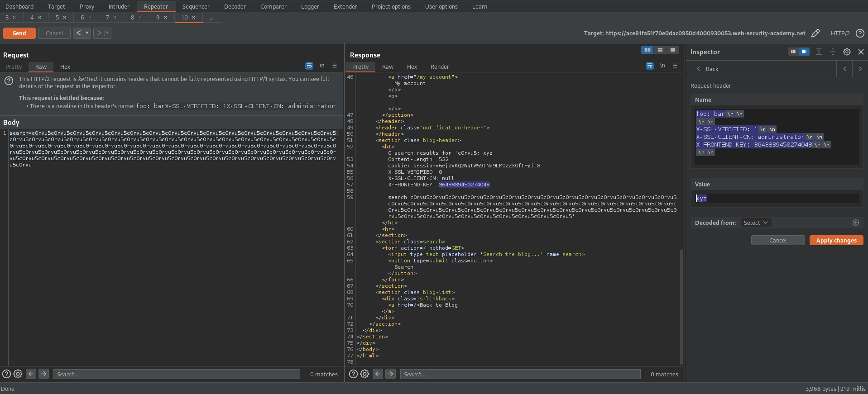
Task: Go to previous request search match
Action: pyautogui.click(x=31, y=374)
